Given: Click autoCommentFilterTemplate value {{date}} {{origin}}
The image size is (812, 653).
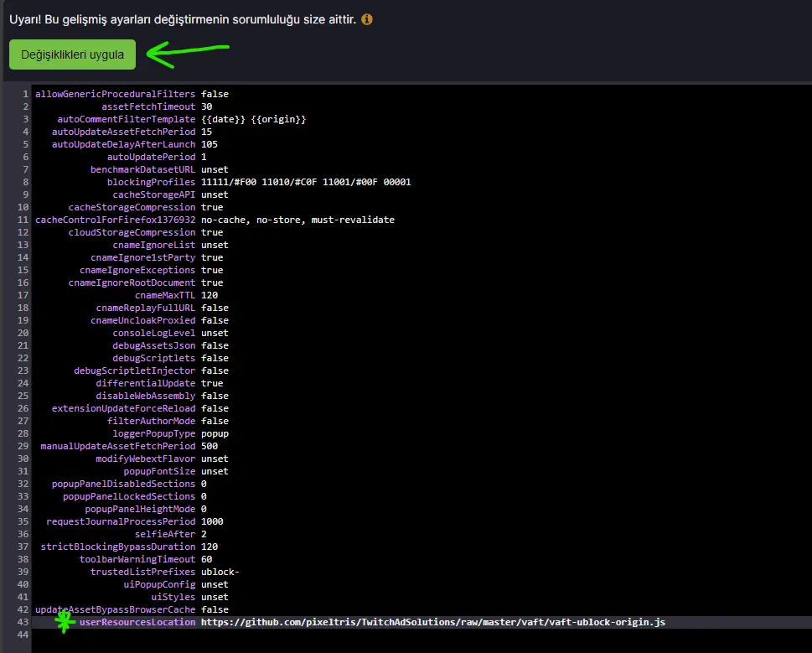Looking at the screenshot, I should pos(254,119).
